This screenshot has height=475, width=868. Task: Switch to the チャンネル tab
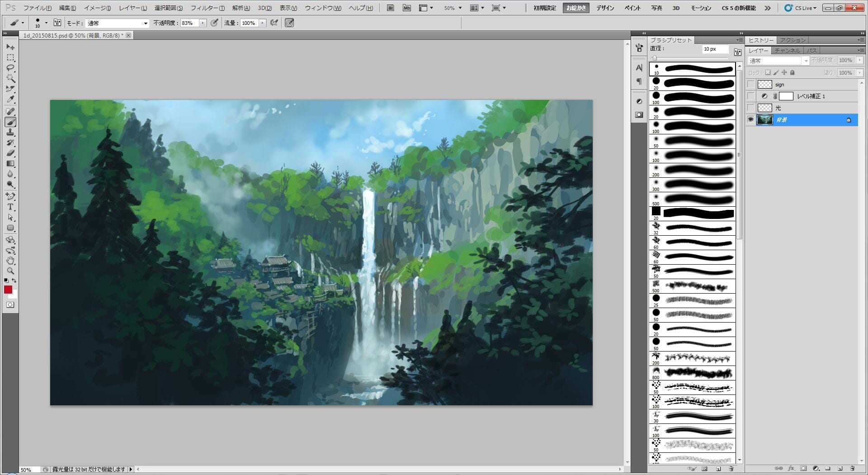pos(787,51)
